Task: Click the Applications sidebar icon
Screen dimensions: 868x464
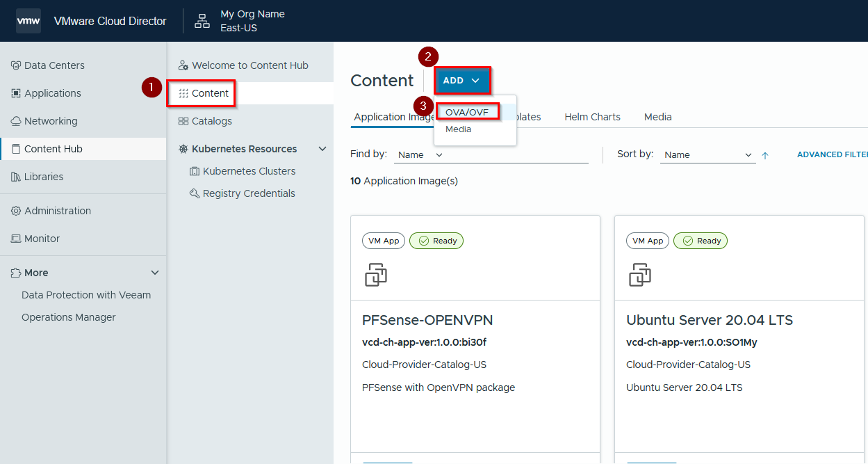Action: pos(16,93)
